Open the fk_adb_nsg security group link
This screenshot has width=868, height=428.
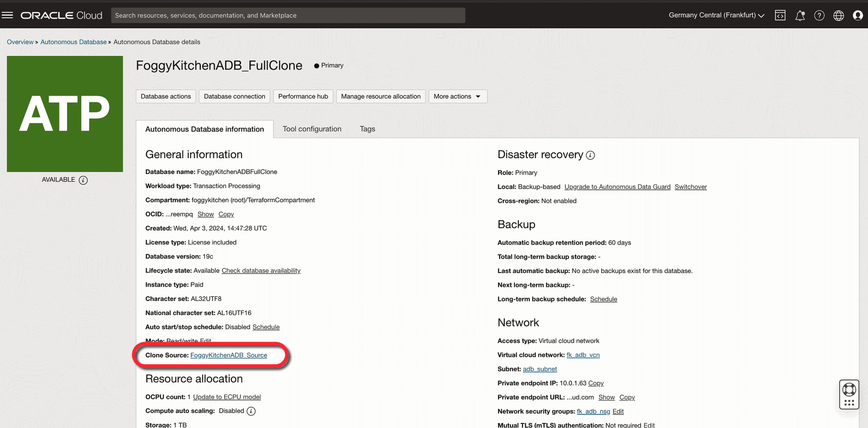pos(593,411)
